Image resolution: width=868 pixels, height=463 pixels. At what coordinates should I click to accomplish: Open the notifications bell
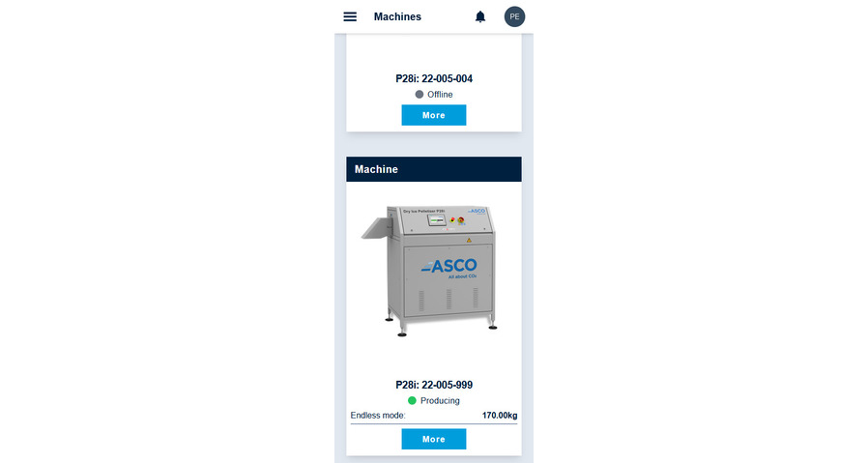[x=480, y=16]
